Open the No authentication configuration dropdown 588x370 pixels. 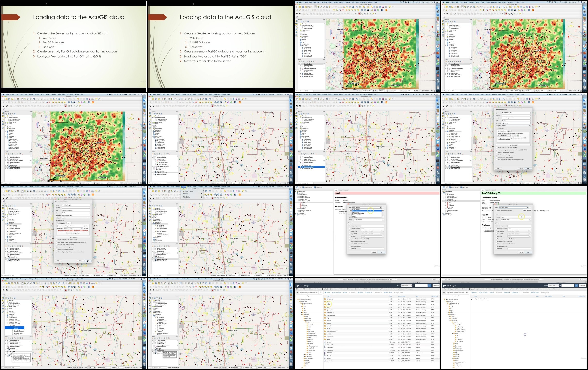[505, 136]
